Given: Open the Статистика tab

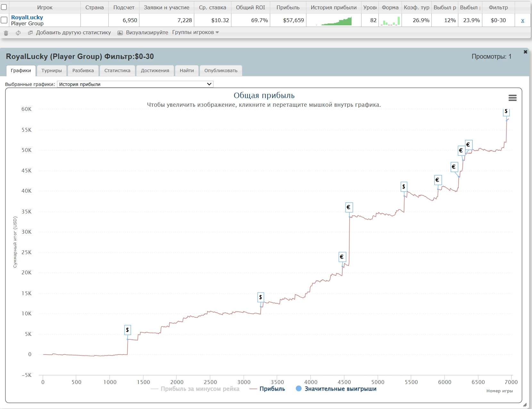Looking at the screenshot, I should point(117,71).
